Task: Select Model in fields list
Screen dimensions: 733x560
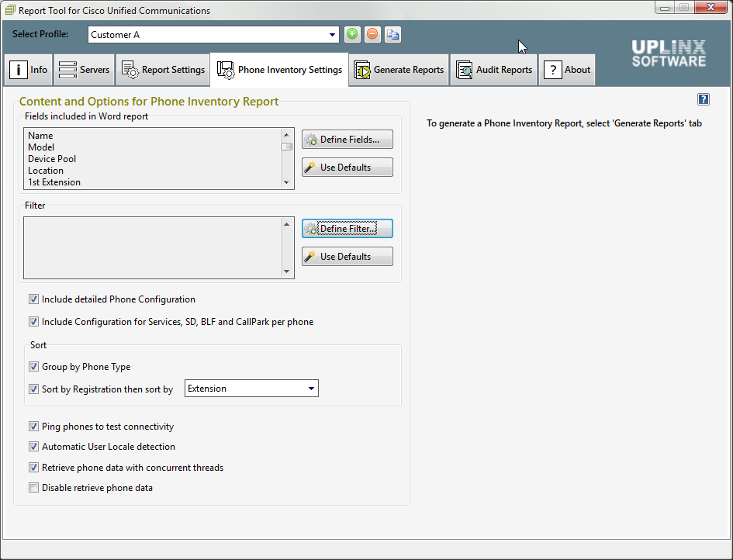Action: coord(41,147)
